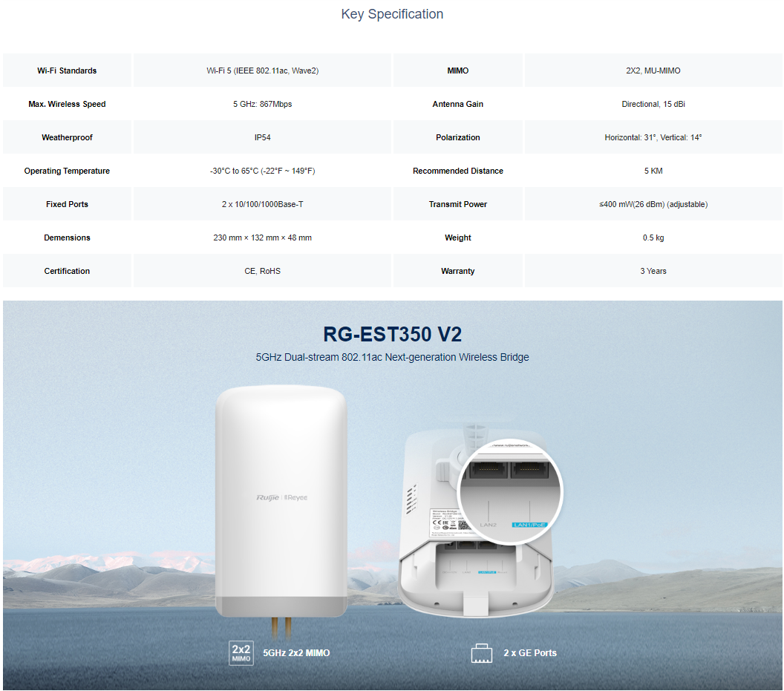This screenshot has height=691, width=784.
Task: Click the '230 mm × 132 mm × 48 mm' value
Action: tap(263, 238)
